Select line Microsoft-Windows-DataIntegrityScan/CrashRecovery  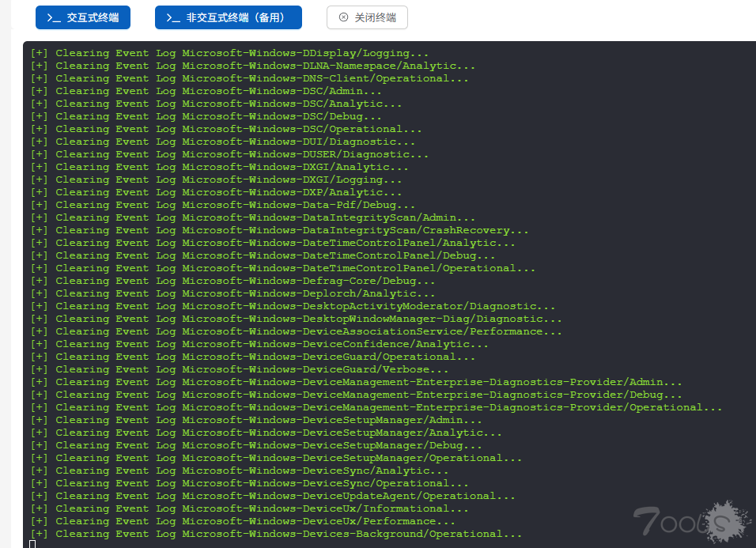280,230
